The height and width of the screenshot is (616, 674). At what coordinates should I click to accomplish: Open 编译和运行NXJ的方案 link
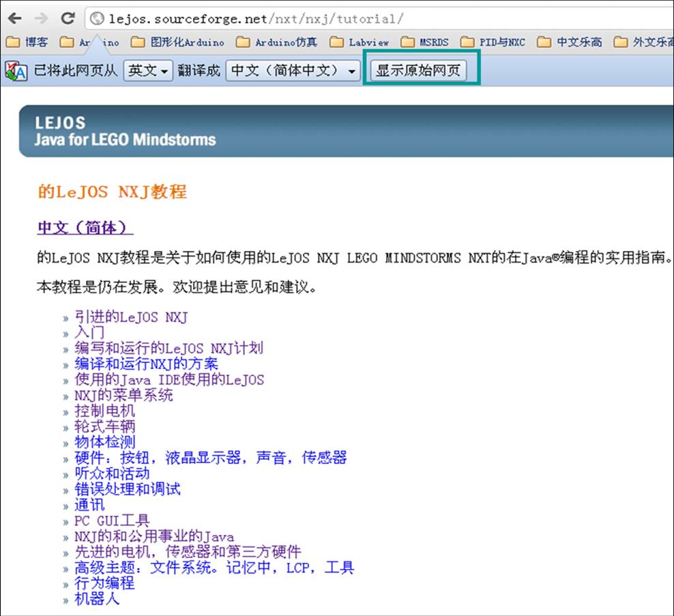click(146, 364)
